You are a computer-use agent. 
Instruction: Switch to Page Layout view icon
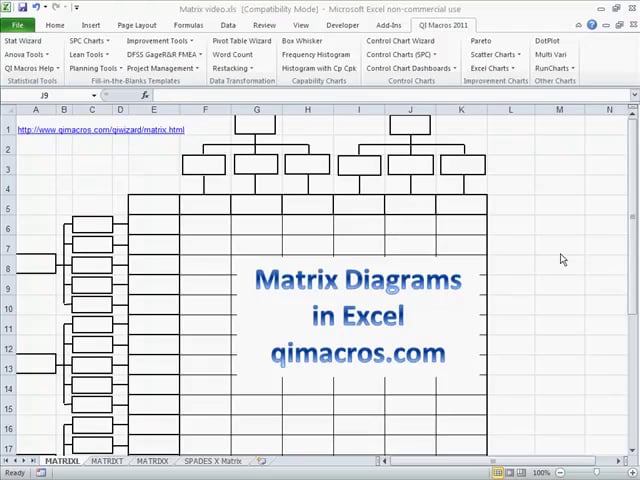pos(510,473)
